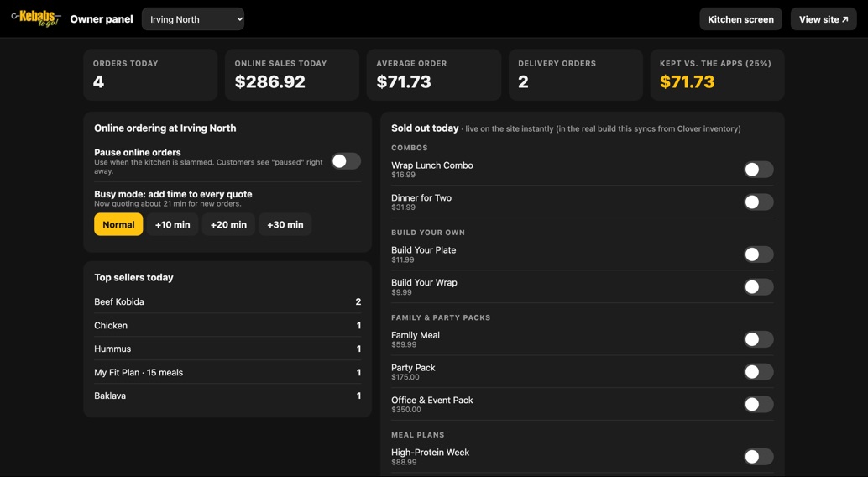Click the FAMILY & PARTY PACKS label

[441, 317]
